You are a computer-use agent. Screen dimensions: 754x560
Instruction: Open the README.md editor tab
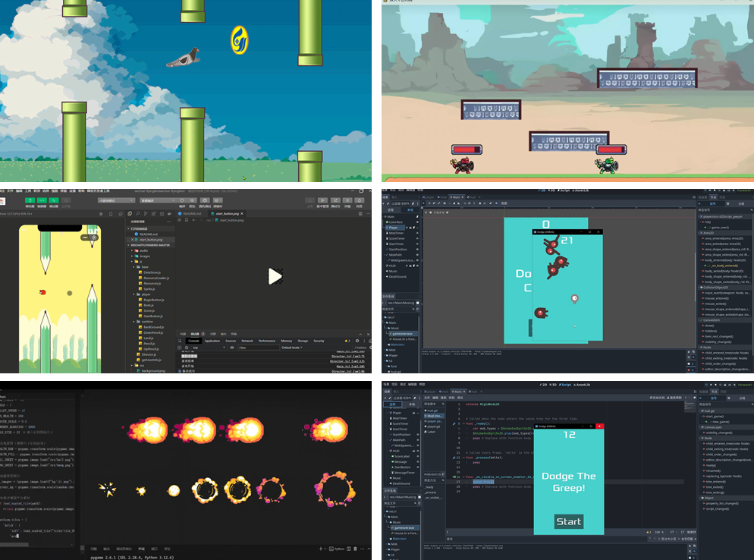point(190,214)
